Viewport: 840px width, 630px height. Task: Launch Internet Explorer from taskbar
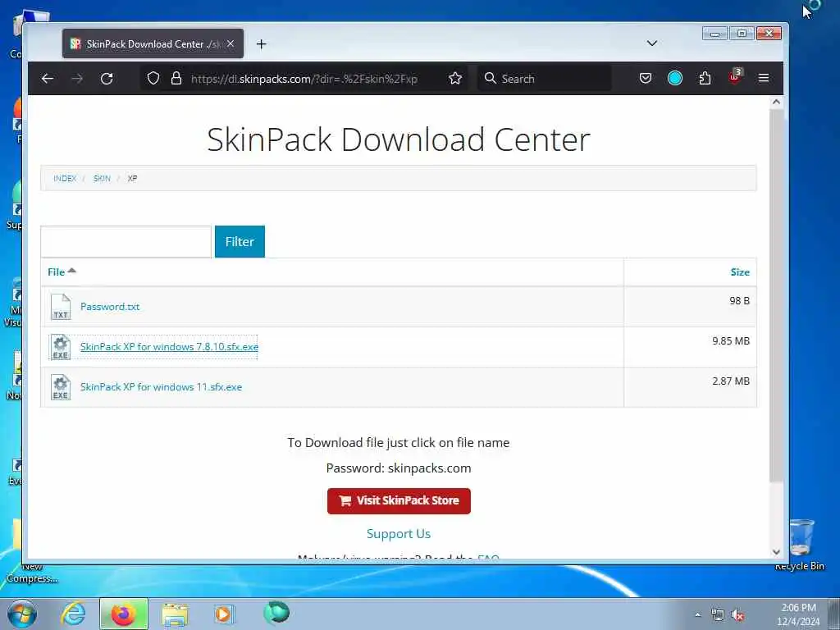[x=73, y=614]
